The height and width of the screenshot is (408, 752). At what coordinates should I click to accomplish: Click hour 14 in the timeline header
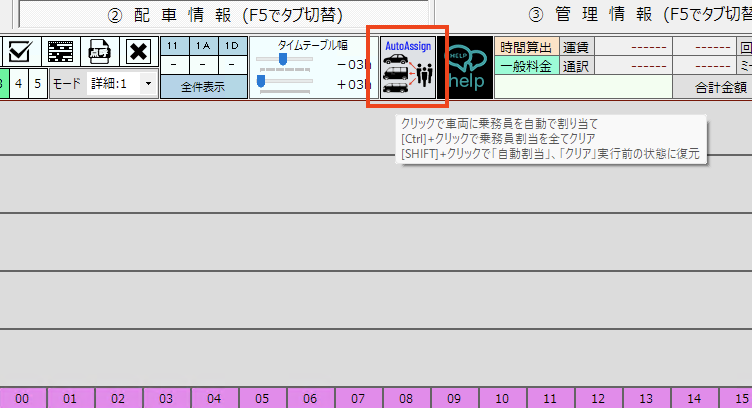point(694,398)
